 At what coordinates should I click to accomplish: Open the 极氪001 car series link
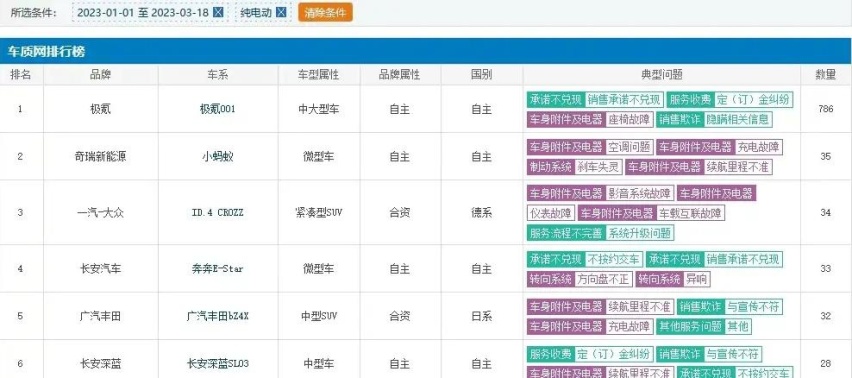pyautogui.click(x=218, y=109)
